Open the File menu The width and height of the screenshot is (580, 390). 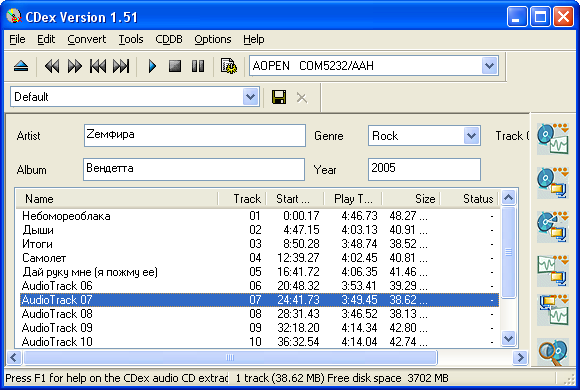pos(17,39)
